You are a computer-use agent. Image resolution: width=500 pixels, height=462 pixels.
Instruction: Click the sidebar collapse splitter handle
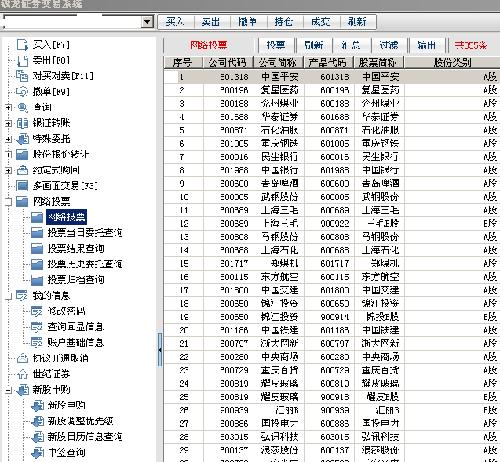pos(160,350)
